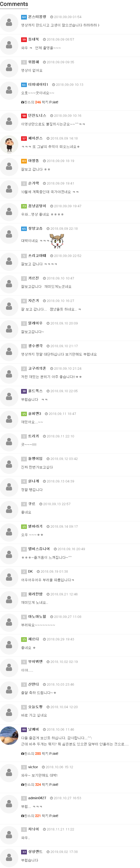Click the orange level 83 badge
This screenshot has height=868, width=140.
pyautogui.click(x=24, y=161)
